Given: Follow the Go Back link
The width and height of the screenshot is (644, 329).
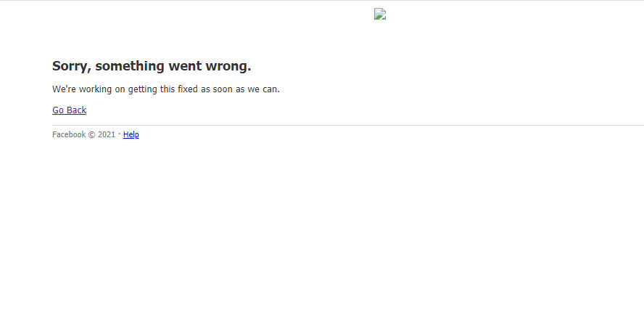Looking at the screenshot, I should click(x=69, y=110).
